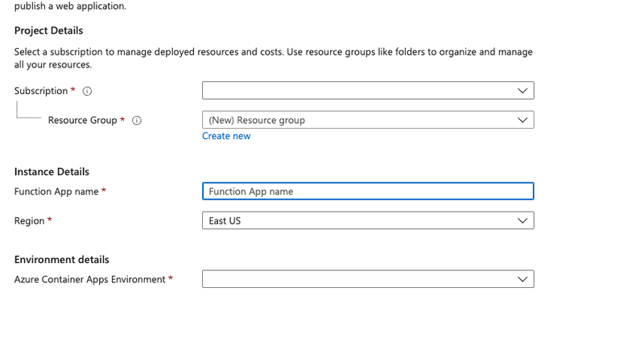Click the Create new link
Image resolution: width=644 pixels, height=337 pixels.
[x=226, y=136]
